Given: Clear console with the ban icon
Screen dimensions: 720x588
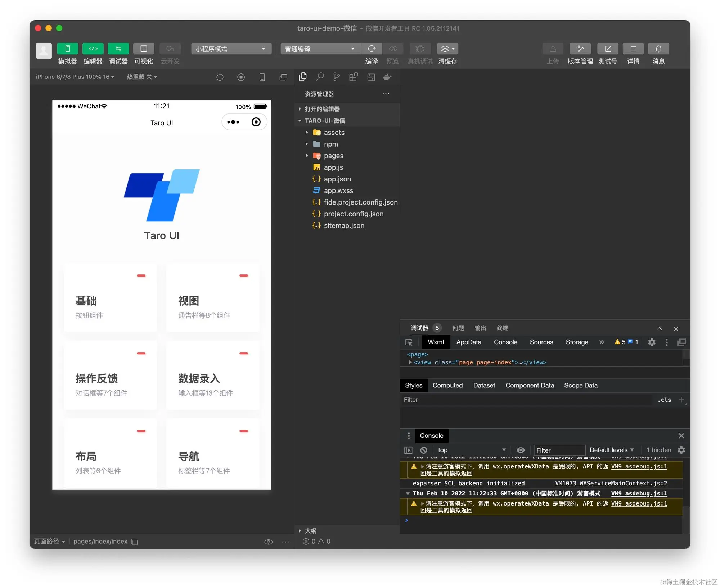Looking at the screenshot, I should pos(424,450).
